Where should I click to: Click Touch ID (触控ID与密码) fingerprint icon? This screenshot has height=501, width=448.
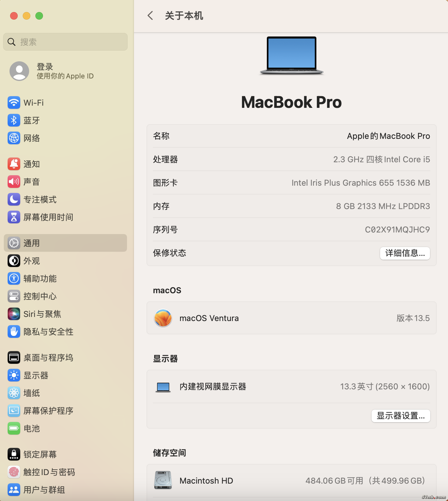pos(14,472)
